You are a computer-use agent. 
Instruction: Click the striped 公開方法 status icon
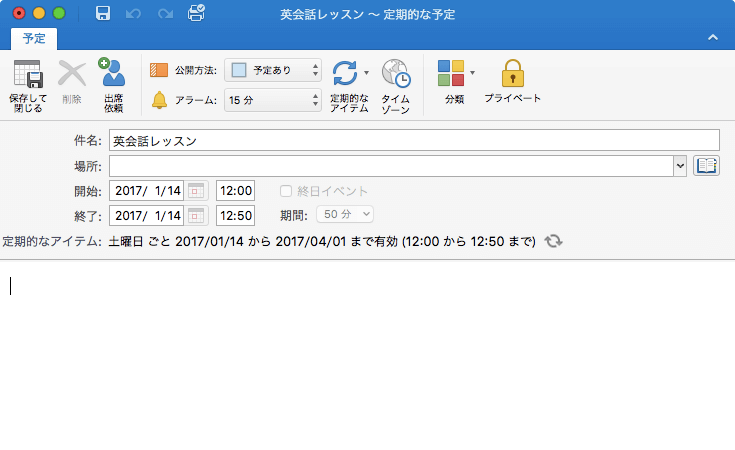pos(159,70)
